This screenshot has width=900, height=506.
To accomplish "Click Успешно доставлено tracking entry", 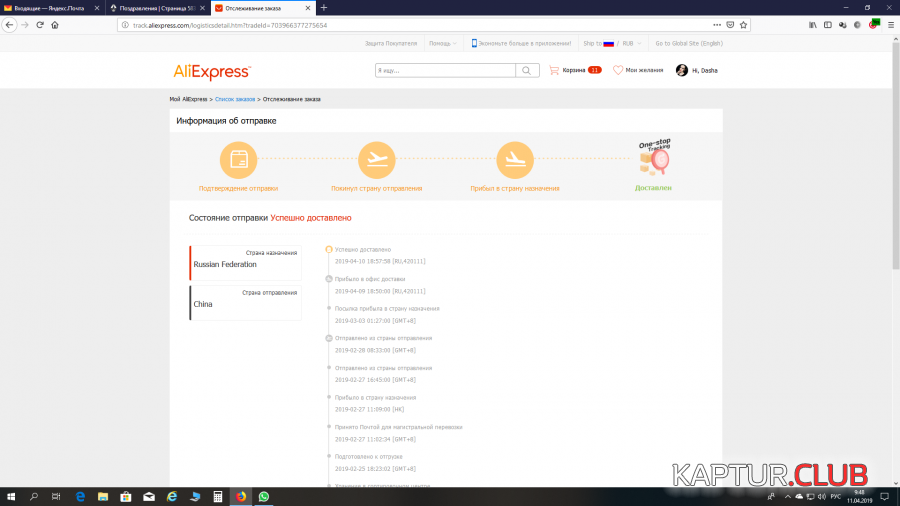I will coord(363,250).
